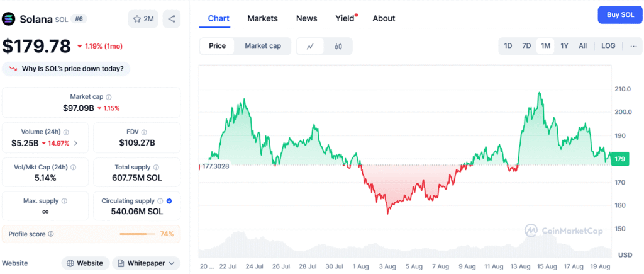The width and height of the screenshot is (644, 274).
Task: Click 'Why is SOL's price down today?'
Action: point(66,69)
